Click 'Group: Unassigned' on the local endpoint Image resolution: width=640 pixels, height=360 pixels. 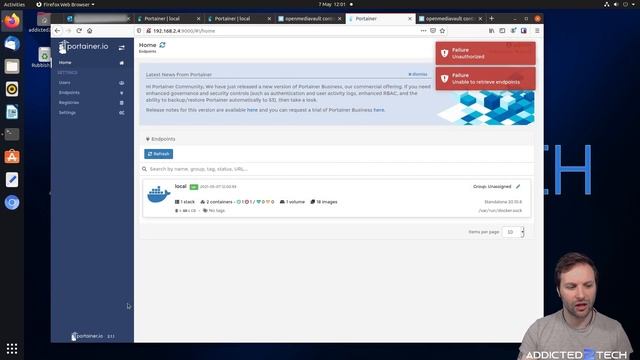(492, 187)
